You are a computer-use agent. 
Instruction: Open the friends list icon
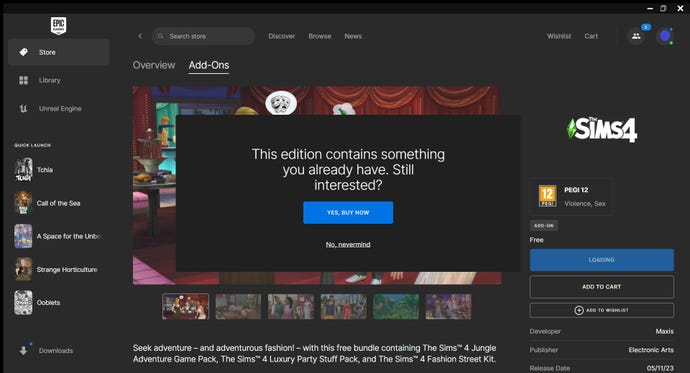coord(636,36)
